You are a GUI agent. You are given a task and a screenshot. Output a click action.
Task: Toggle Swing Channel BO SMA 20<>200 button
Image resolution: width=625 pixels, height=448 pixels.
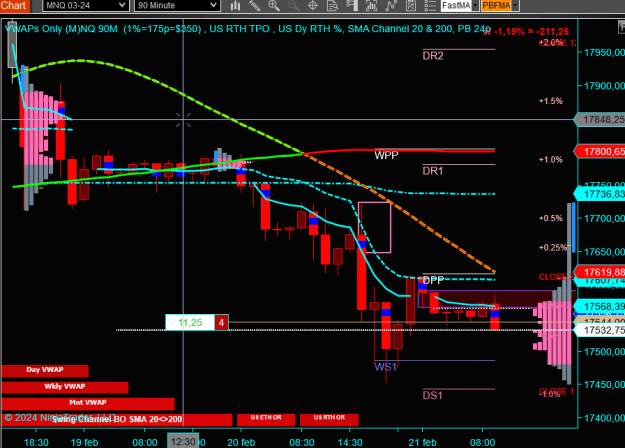click(x=117, y=419)
